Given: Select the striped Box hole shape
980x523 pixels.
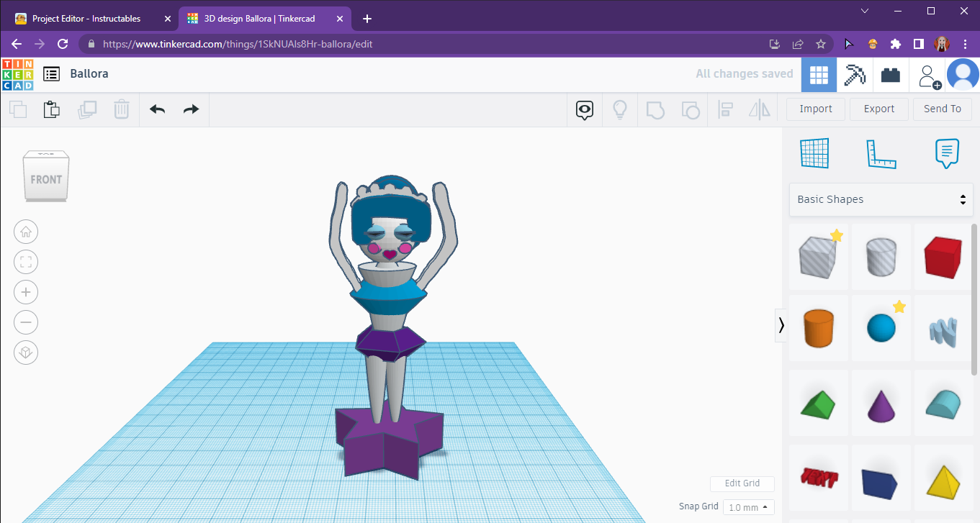Looking at the screenshot, I should [x=819, y=255].
